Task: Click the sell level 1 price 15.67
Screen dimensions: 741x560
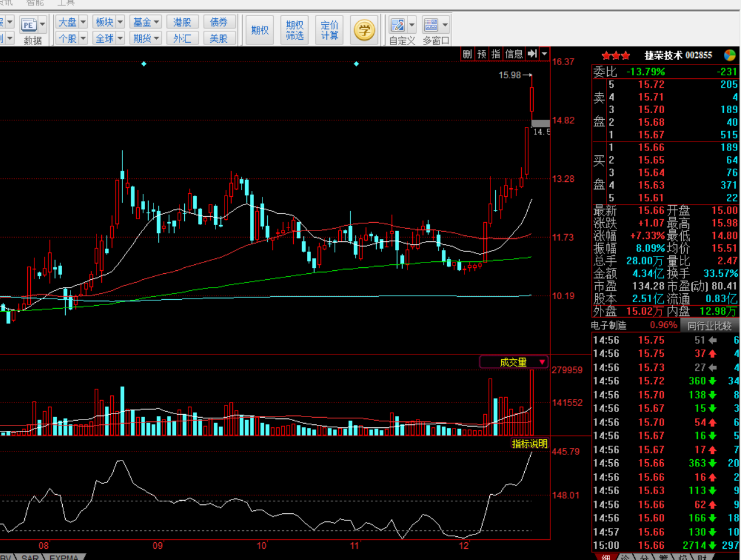Action: 651,135
